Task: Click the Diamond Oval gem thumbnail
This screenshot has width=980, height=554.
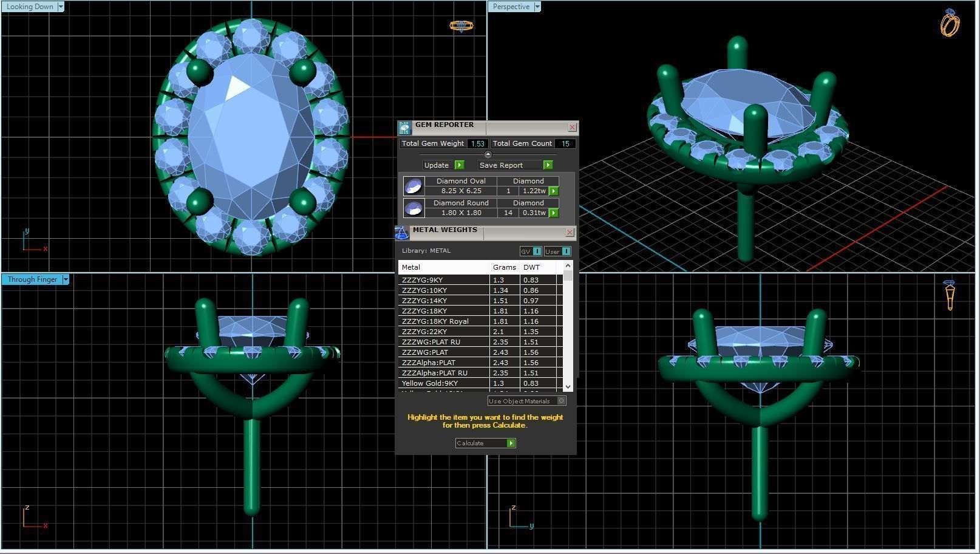Action: click(x=413, y=186)
